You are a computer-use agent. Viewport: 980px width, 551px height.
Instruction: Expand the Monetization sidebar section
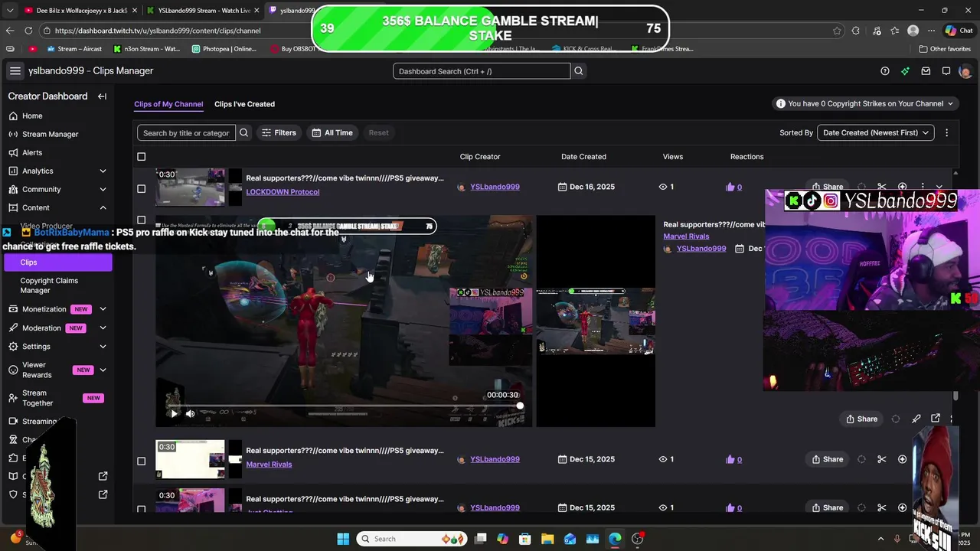coord(103,309)
